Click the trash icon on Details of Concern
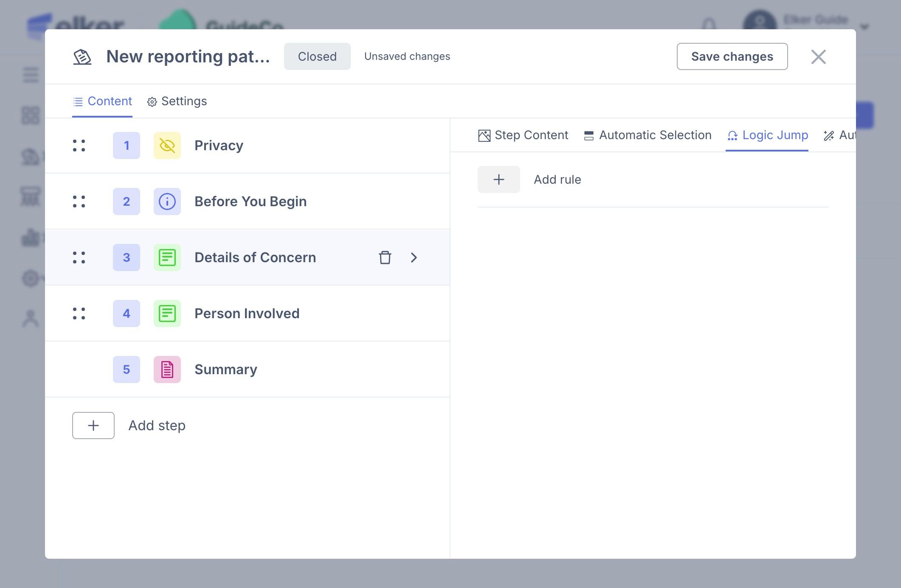This screenshot has height=588, width=901. tap(385, 258)
